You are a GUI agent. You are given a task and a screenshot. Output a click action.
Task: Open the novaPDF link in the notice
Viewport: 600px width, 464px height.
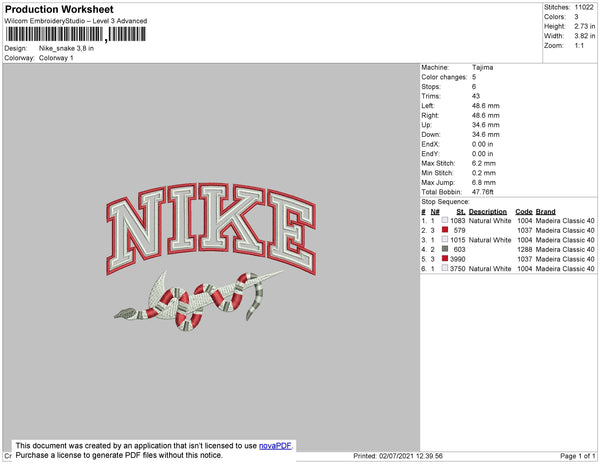[x=275, y=446]
